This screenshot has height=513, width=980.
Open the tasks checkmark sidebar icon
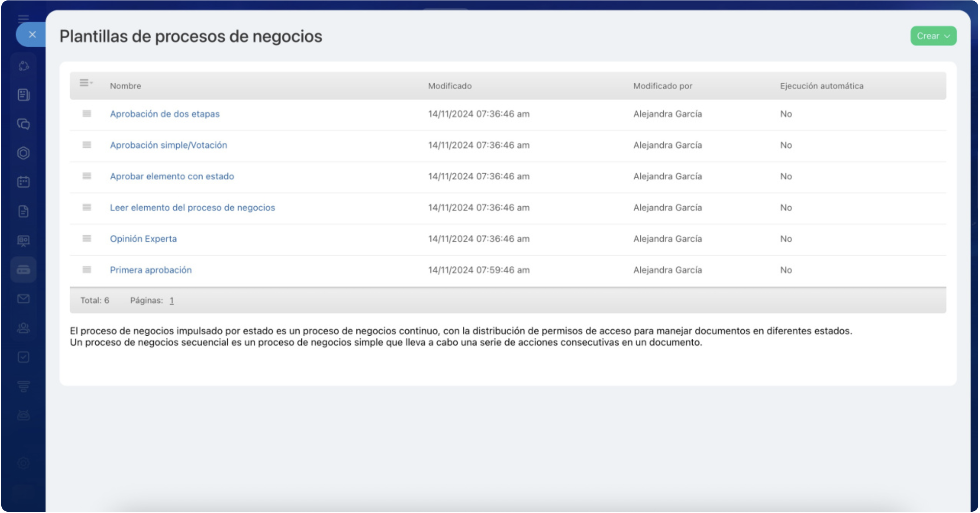(23, 357)
